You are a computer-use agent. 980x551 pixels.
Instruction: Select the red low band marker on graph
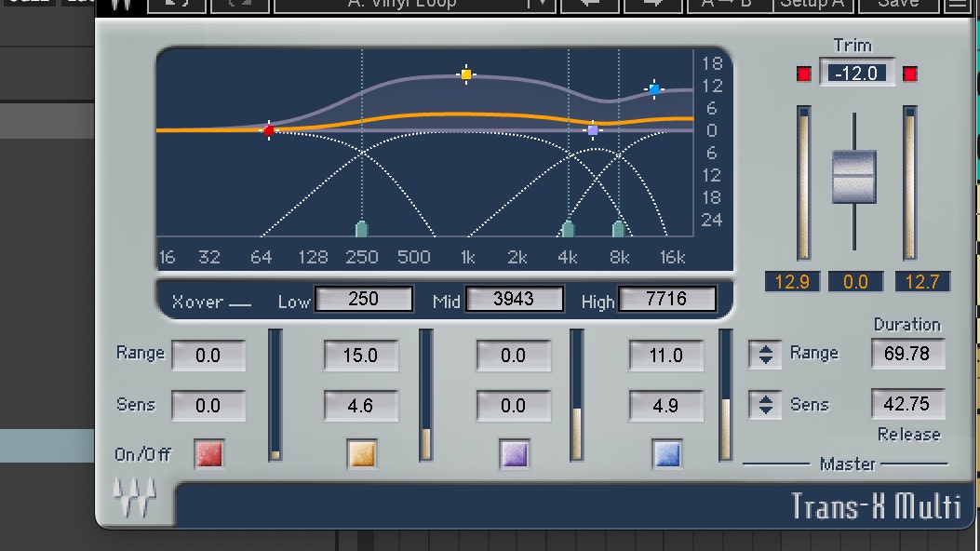(x=269, y=130)
